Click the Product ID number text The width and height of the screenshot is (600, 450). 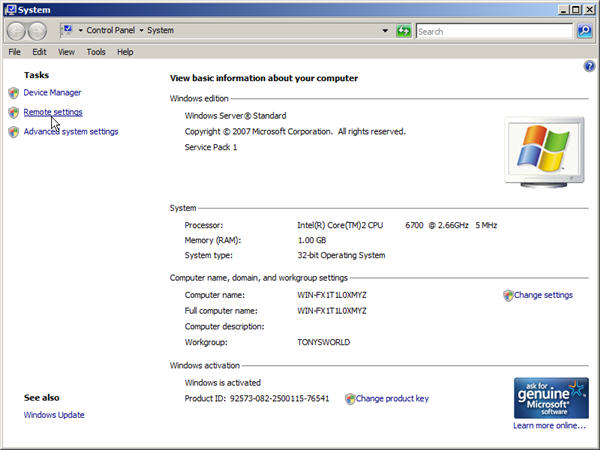coord(279,399)
